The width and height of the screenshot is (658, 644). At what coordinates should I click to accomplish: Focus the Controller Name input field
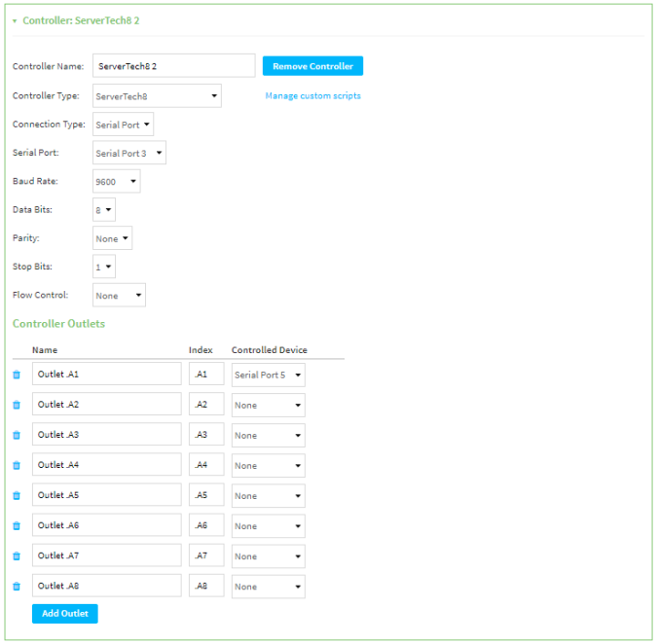173,65
